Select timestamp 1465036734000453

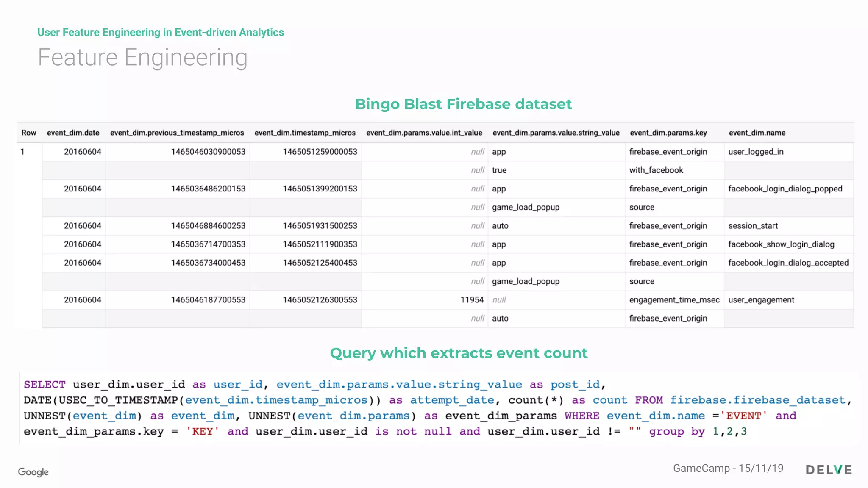tap(208, 263)
